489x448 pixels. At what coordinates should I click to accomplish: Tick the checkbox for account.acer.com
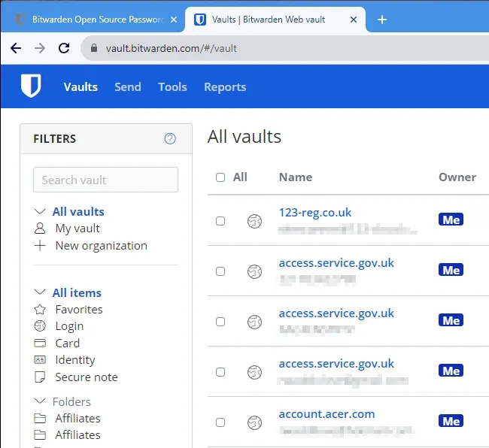[x=220, y=422]
